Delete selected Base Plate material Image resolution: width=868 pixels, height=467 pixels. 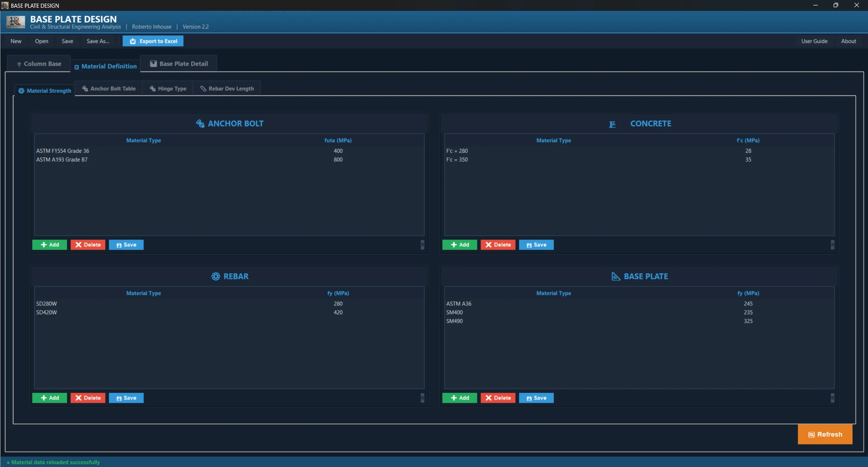click(498, 398)
